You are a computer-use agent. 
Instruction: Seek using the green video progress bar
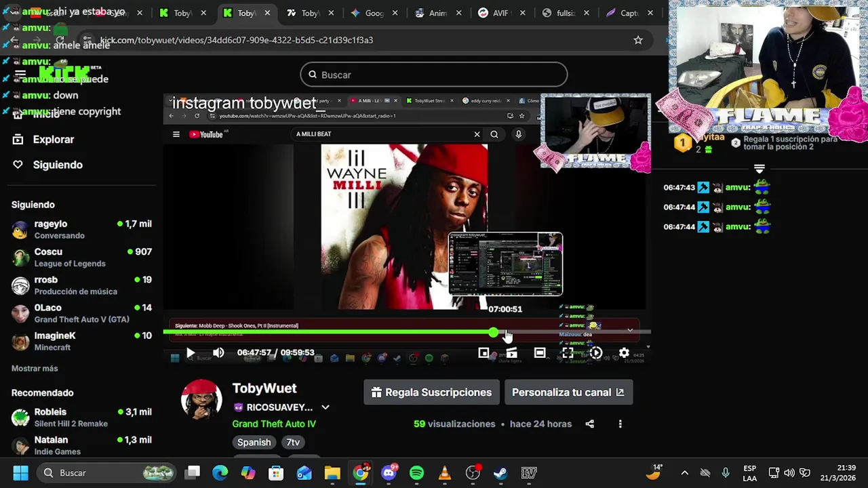[407, 332]
